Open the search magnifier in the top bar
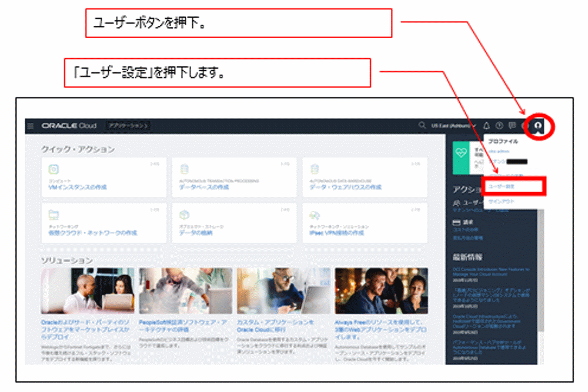The width and height of the screenshot is (588, 392). [421, 125]
